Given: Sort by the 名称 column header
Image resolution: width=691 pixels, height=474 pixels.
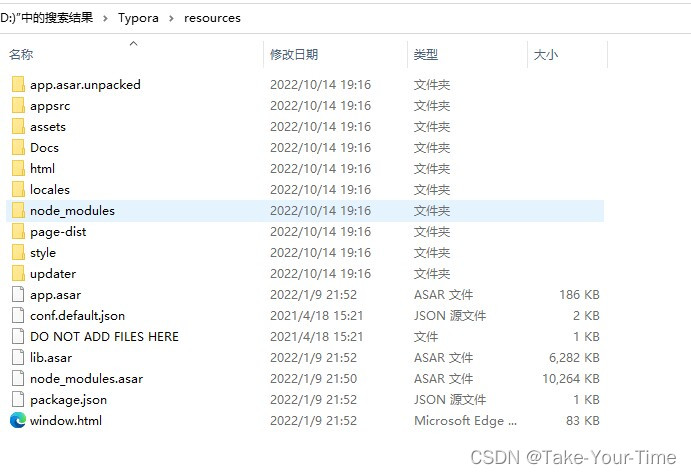Looking at the screenshot, I should click(x=21, y=55).
